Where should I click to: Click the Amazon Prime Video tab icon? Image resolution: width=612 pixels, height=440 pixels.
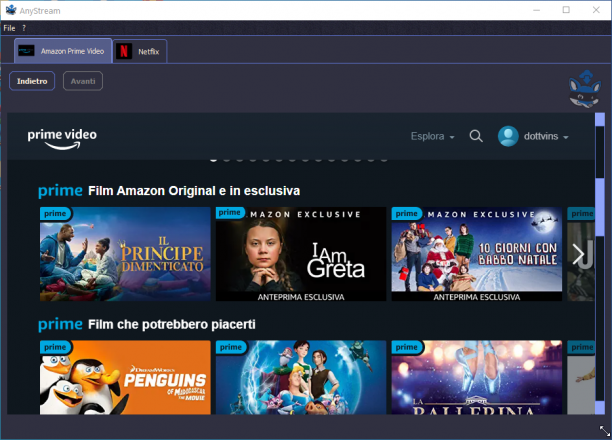26,51
